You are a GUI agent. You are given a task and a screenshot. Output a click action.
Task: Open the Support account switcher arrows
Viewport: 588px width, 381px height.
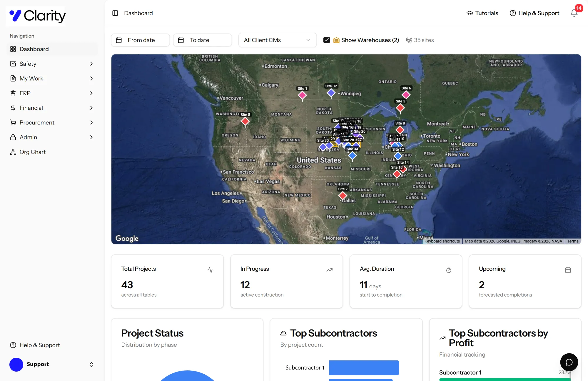pos(91,365)
